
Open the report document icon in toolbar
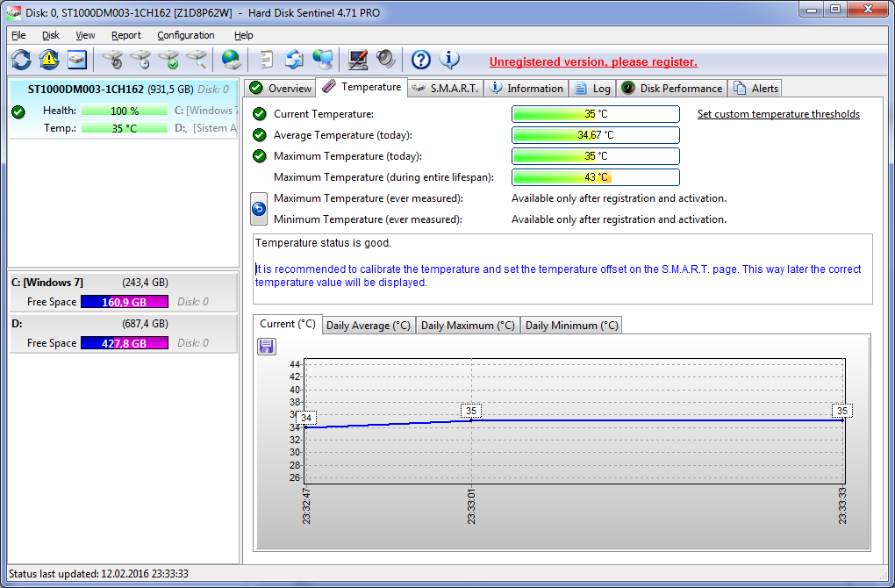266,60
